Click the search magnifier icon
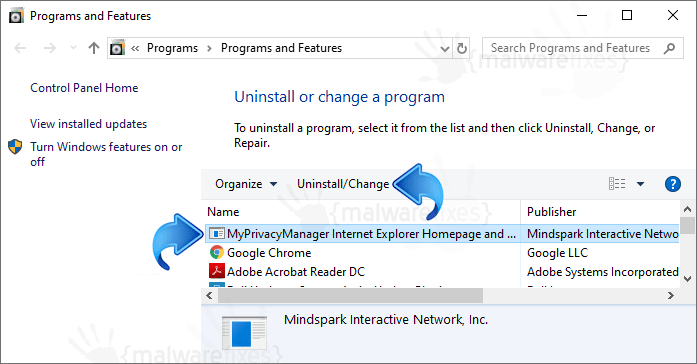Viewport: 697px width, 364px height. 669,48
